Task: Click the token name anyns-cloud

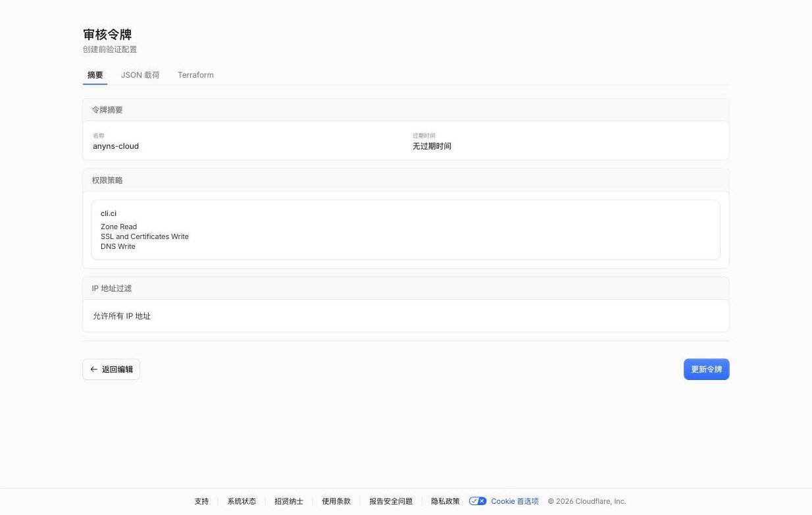Action: (x=116, y=146)
